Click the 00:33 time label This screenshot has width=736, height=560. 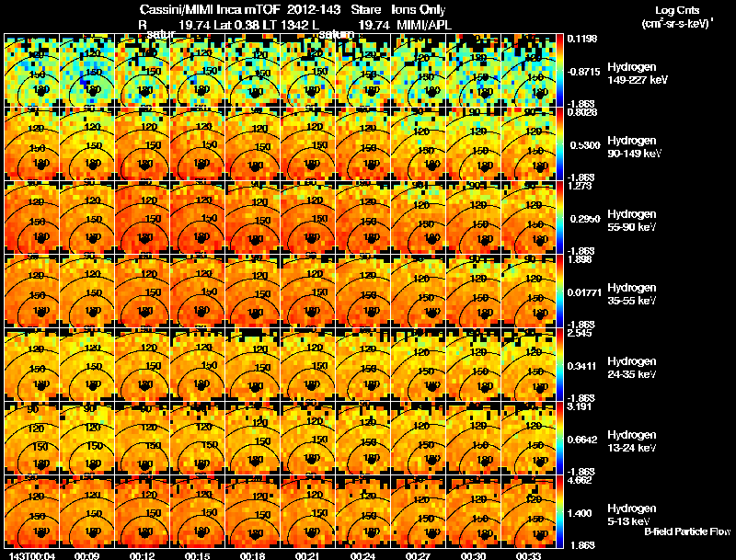coord(528,555)
